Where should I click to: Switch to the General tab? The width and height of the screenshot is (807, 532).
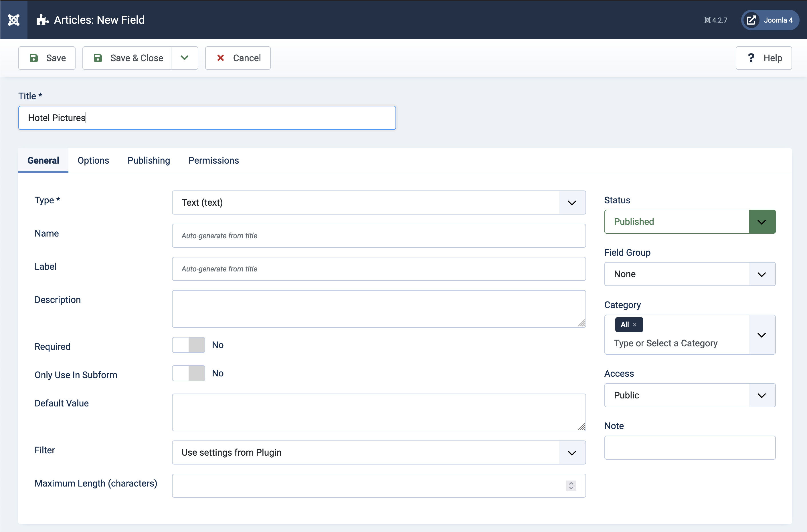click(x=43, y=160)
